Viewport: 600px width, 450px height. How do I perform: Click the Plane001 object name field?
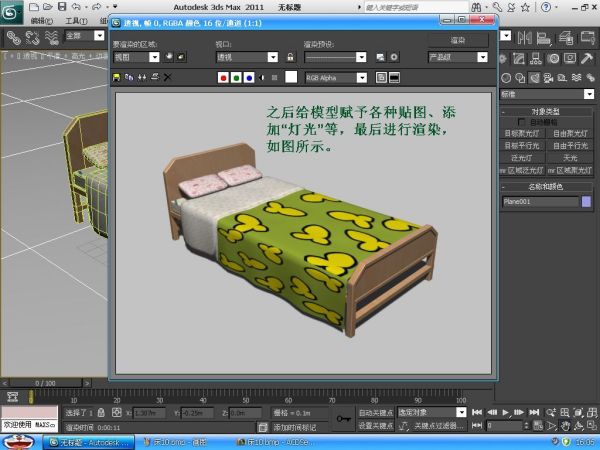coord(540,202)
